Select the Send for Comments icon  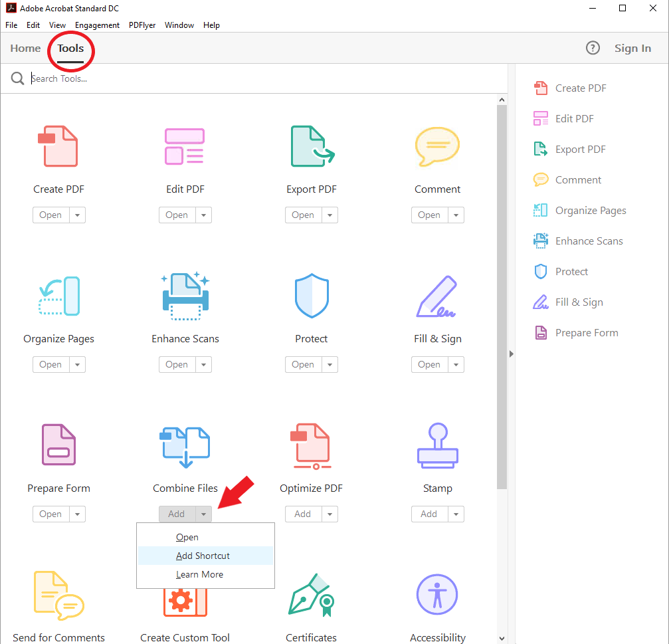[x=59, y=595]
